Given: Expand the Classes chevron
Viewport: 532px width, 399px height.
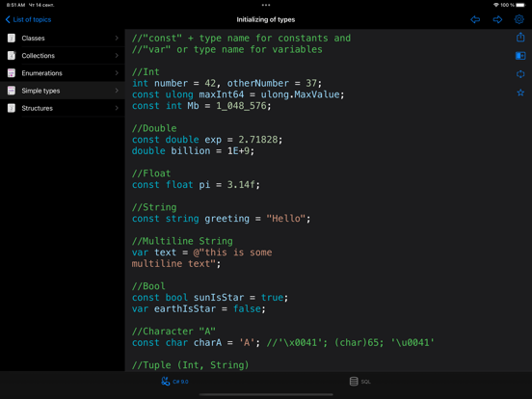Looking at the screenshot, I should [117, 38].
